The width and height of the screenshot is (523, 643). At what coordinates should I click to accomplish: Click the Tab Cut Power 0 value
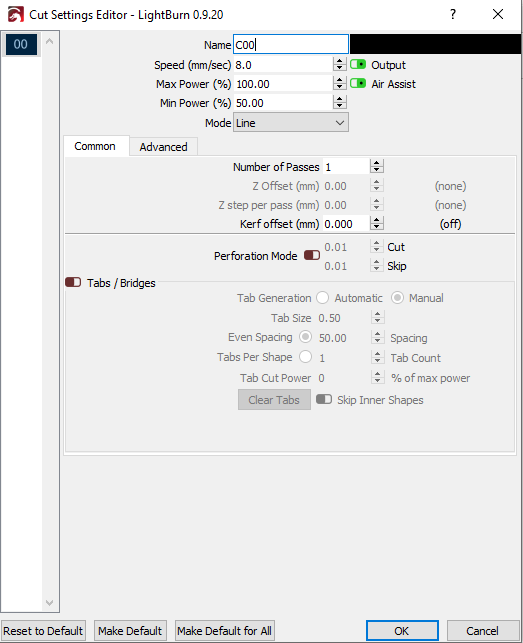click(322, 378)
